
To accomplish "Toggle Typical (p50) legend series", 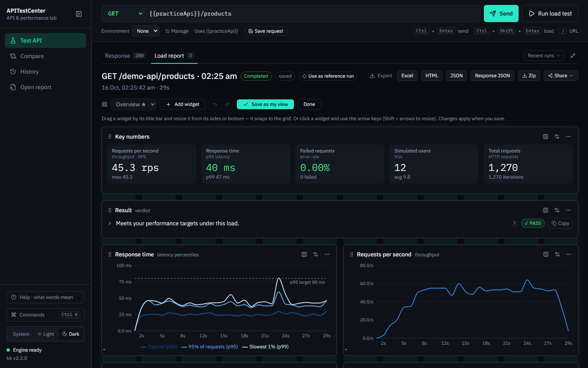I will point(159,347).
